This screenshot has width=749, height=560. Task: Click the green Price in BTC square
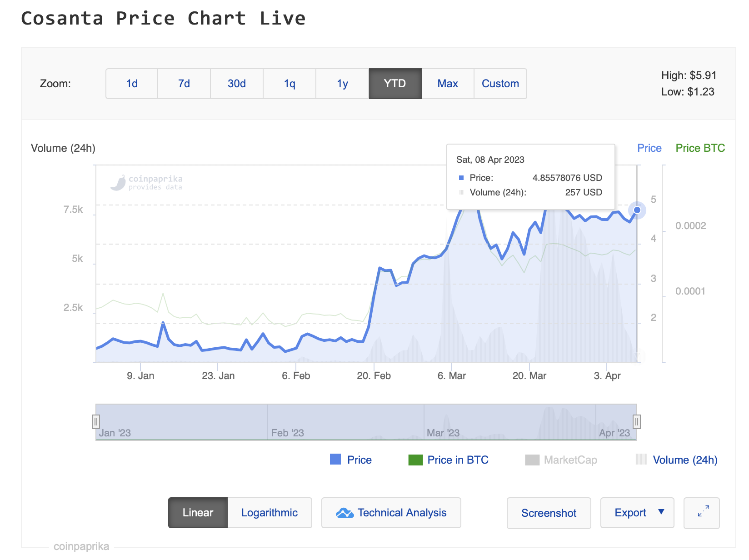pyautogui.click(x=415, y=460)
